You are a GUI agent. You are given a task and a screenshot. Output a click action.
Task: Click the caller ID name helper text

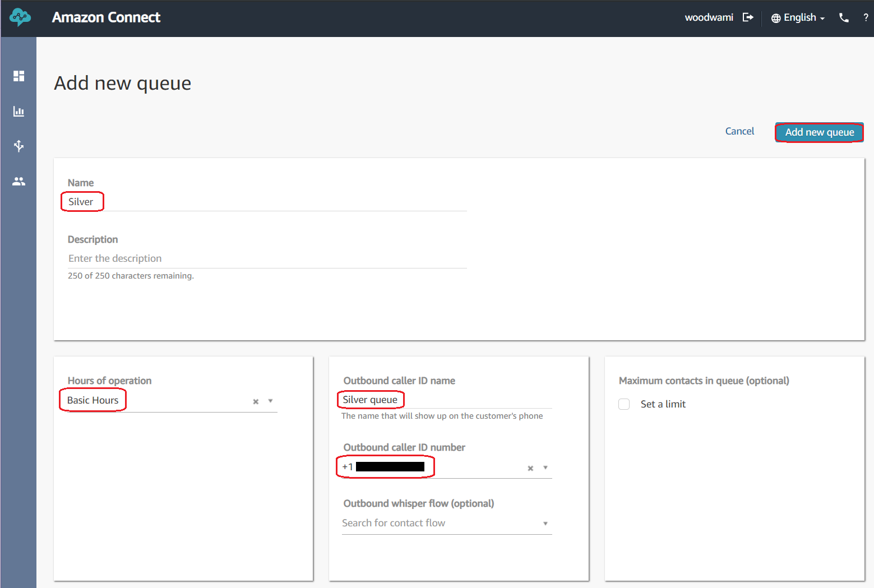[442, 416]
